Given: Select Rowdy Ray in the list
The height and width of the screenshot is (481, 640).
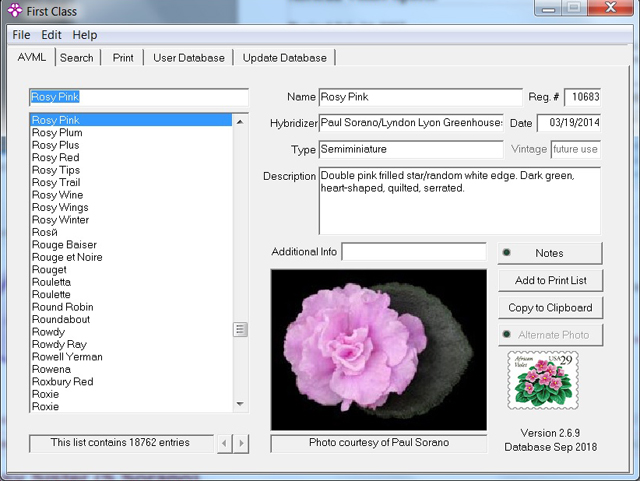Looking at the screenshot, I should coord(60,344).
